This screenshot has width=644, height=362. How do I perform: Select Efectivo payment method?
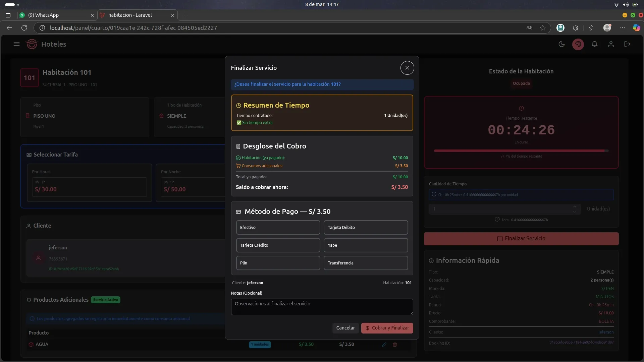coord(278,228)
